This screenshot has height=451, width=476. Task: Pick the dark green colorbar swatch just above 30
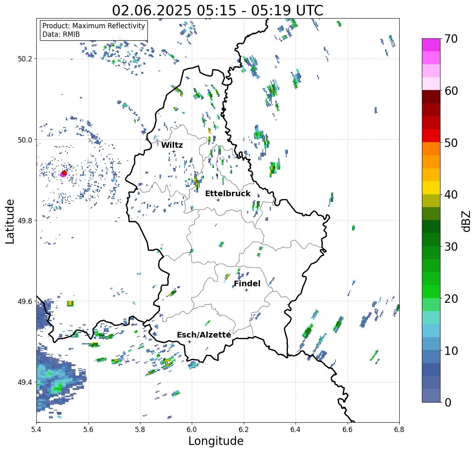coord(431,239)
